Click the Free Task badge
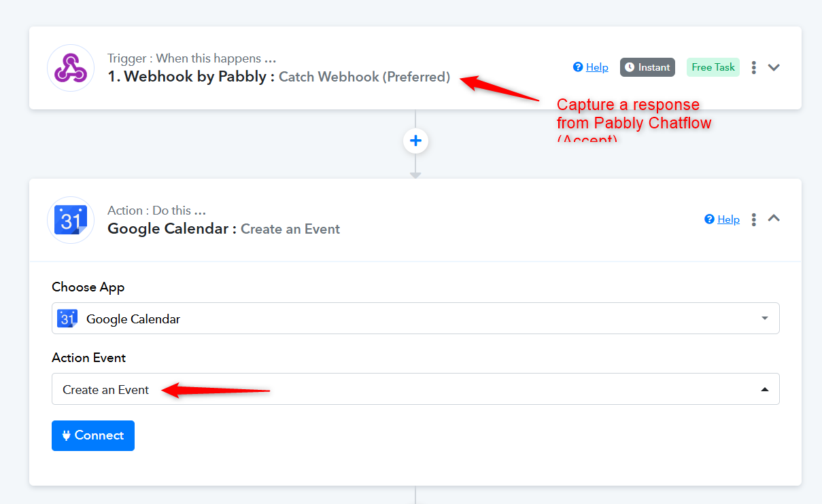 pos(713,67)
